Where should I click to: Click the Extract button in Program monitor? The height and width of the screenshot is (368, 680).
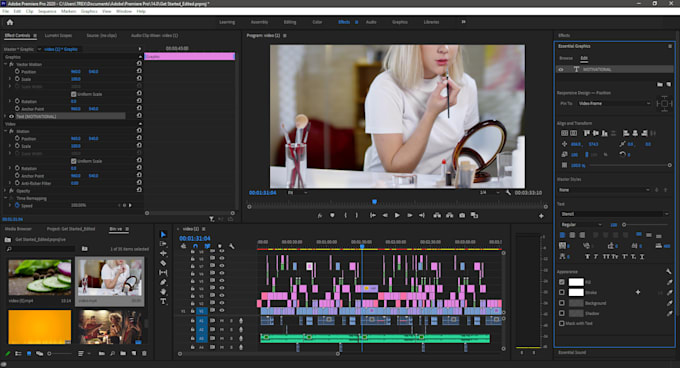click(450, 215)
